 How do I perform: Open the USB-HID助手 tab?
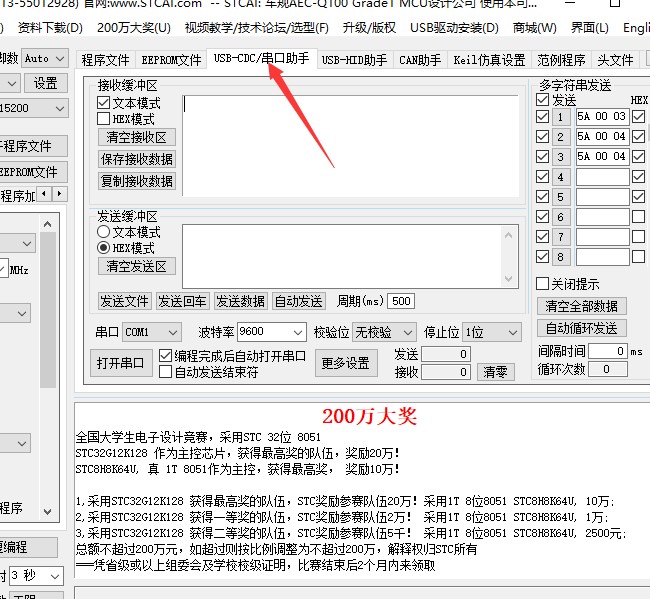coord(354,60)
